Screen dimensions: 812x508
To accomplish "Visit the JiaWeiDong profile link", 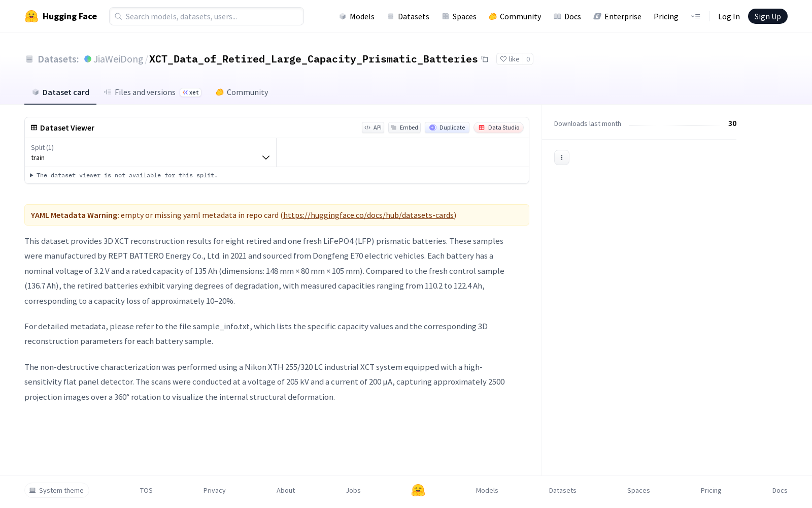I will [118, 59].
